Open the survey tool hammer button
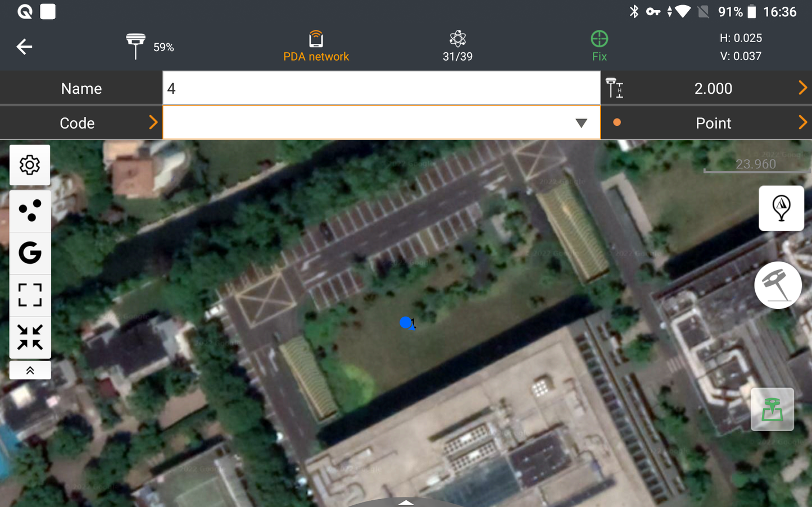 778,285
